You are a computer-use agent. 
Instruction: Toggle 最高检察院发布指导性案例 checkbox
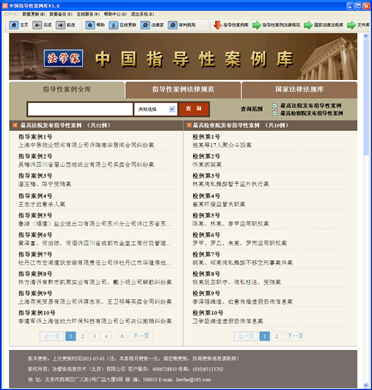click(275, 113)
